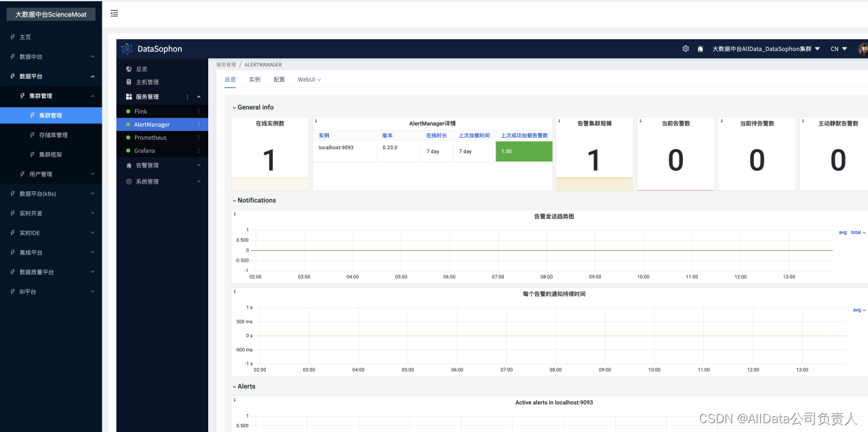Open settings gear in DataSophon header
Image resolution: width=868 pixels, height=432 pixels.
pos(686,49)
